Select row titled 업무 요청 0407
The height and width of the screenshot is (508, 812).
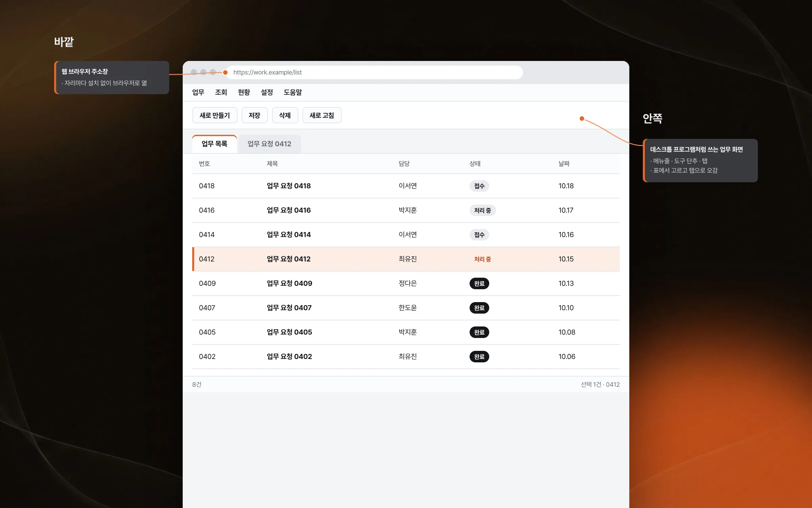(x=406, y=308)
